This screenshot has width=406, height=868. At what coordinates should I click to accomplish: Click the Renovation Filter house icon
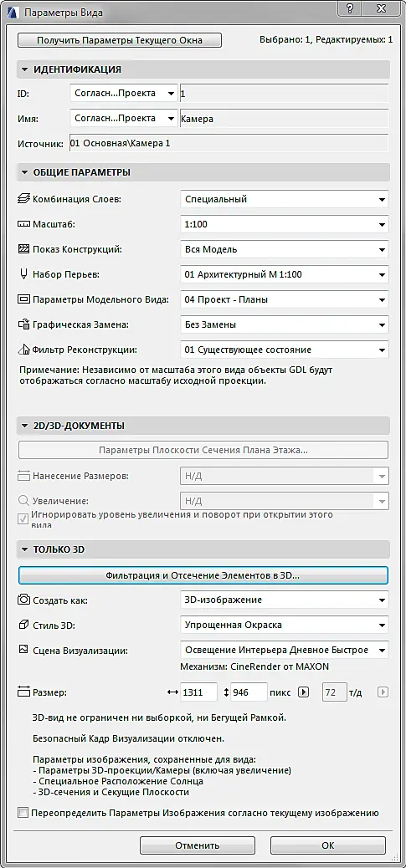pos(23,350)
